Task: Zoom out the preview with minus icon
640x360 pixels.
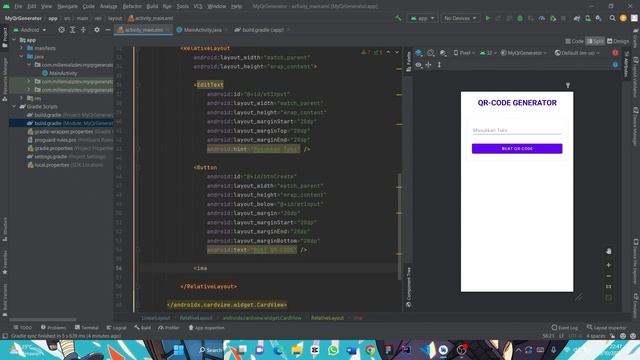Action: click(x=609, y=276)
